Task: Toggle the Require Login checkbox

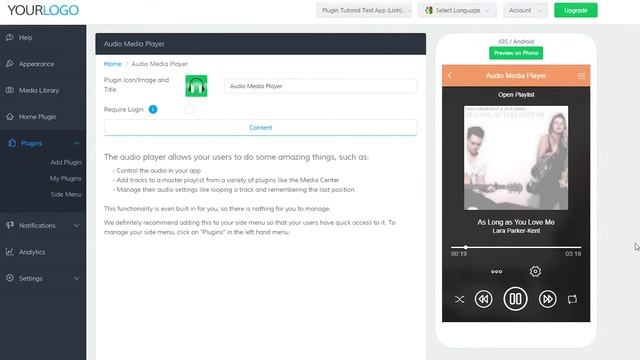Action: pyautogui.click(x=189, y=109)
